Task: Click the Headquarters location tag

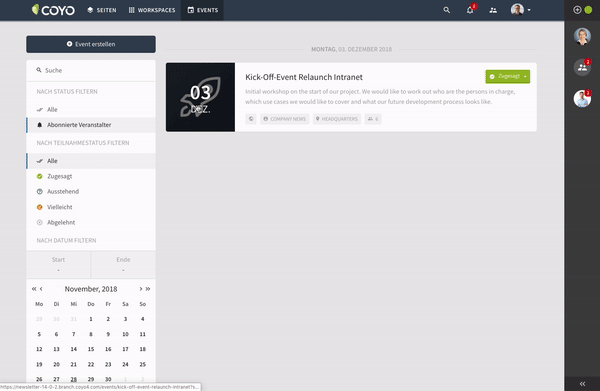Action: coord(337,119)
